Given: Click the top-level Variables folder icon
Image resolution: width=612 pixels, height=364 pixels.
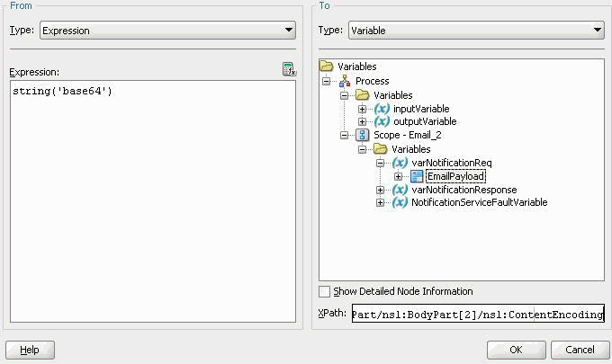Looking at the screenshot, I should pos(327,67).
